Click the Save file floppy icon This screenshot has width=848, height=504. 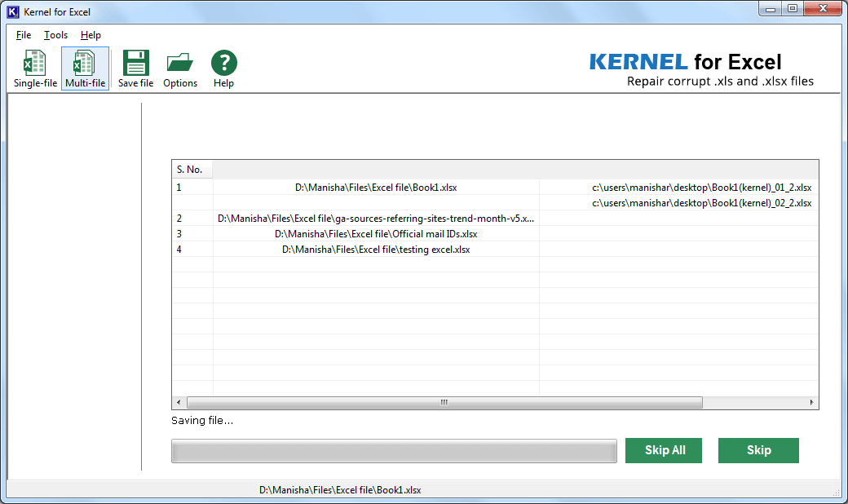coord(135,69)
